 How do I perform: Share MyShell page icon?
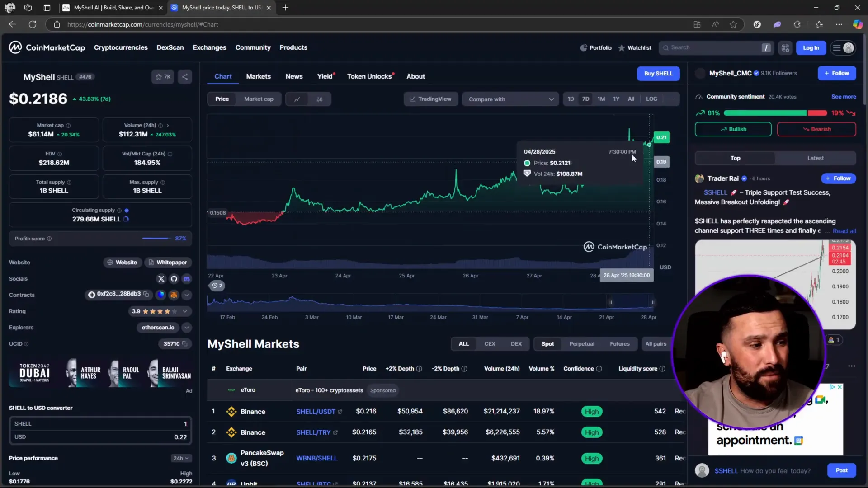(185, 77)
